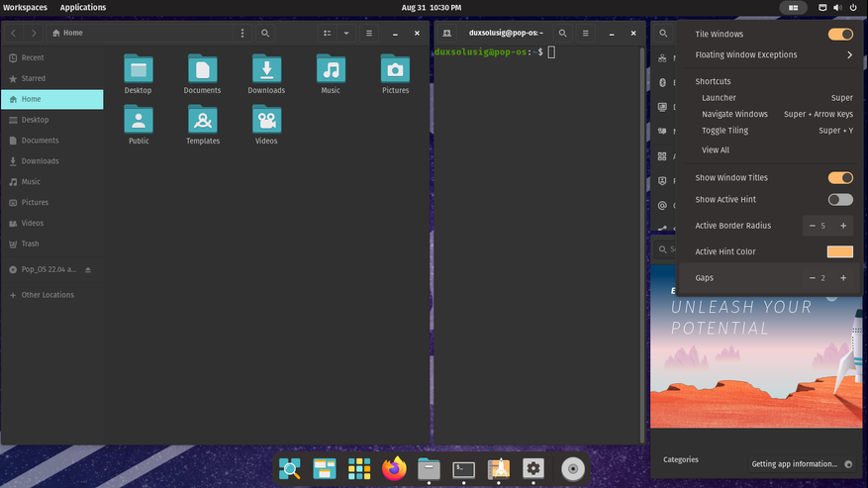Disable the Tile Windows switch
Screen dimensions: 868x488
click(840, 35)
